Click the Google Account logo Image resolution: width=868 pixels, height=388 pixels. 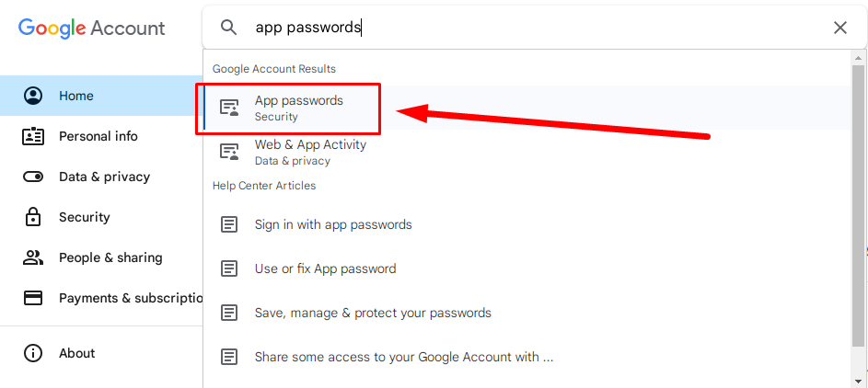(x=92, y=28)
